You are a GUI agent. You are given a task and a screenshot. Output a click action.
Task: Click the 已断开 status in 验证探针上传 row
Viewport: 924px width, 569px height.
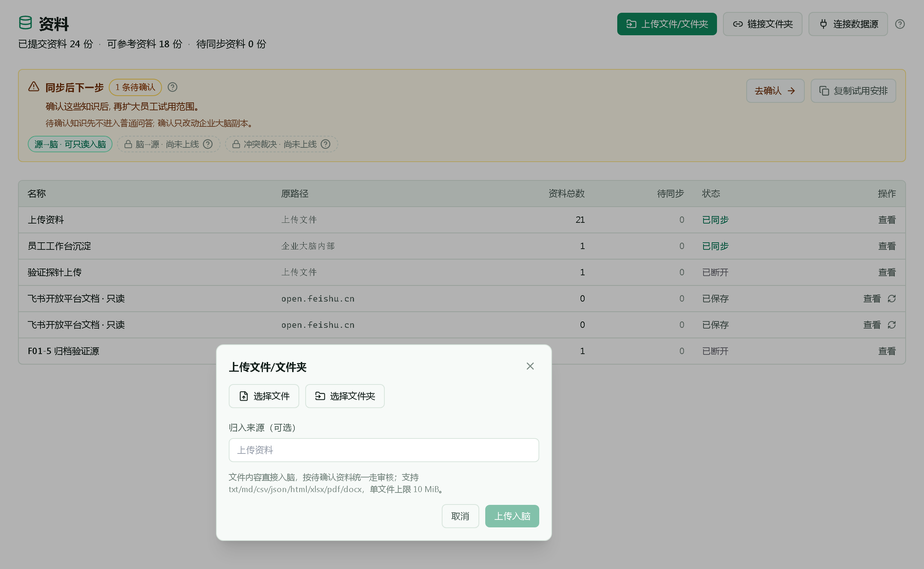(x=715, y=272)
